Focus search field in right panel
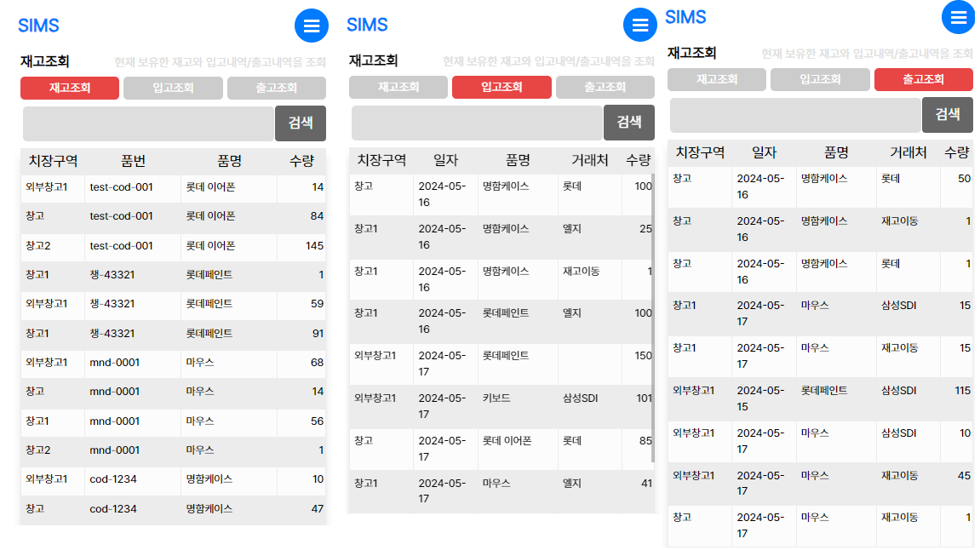The image size is (980, 550). [795, 115]
